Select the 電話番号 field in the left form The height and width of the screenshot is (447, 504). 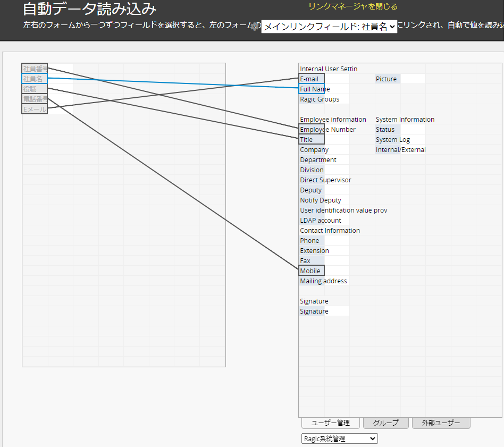[35, 99]
